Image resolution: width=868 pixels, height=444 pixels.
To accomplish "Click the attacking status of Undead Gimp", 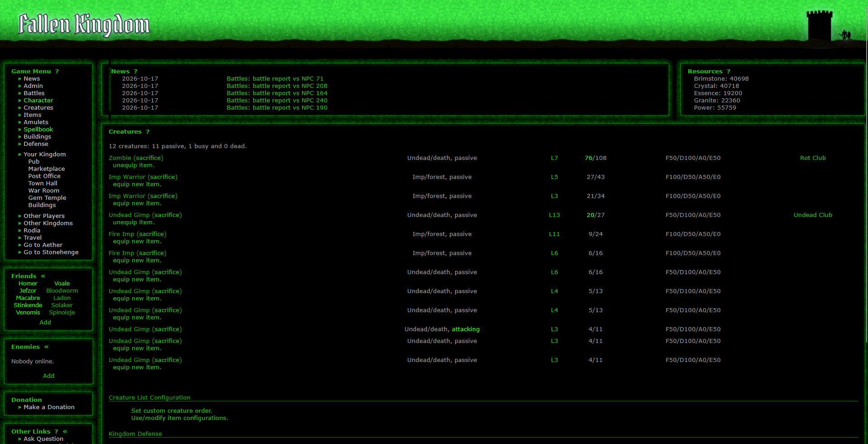I will pos(465,329).
